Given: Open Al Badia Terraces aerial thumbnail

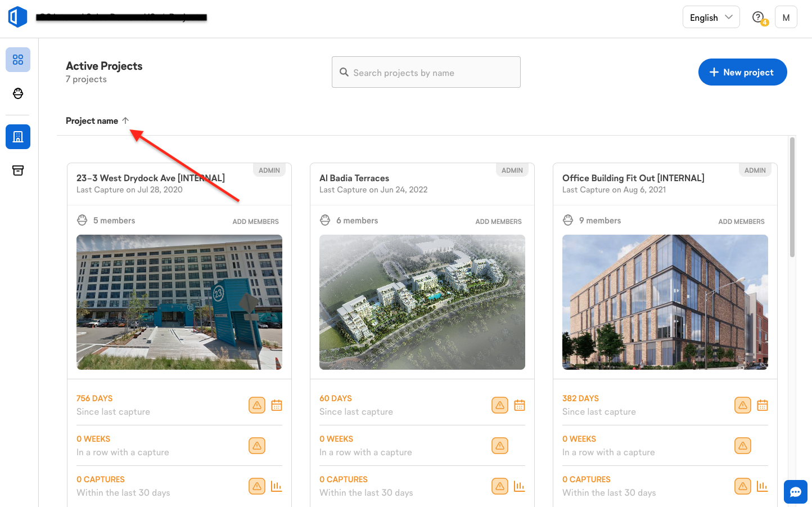Looking at the screenshot, I should 422,302.
